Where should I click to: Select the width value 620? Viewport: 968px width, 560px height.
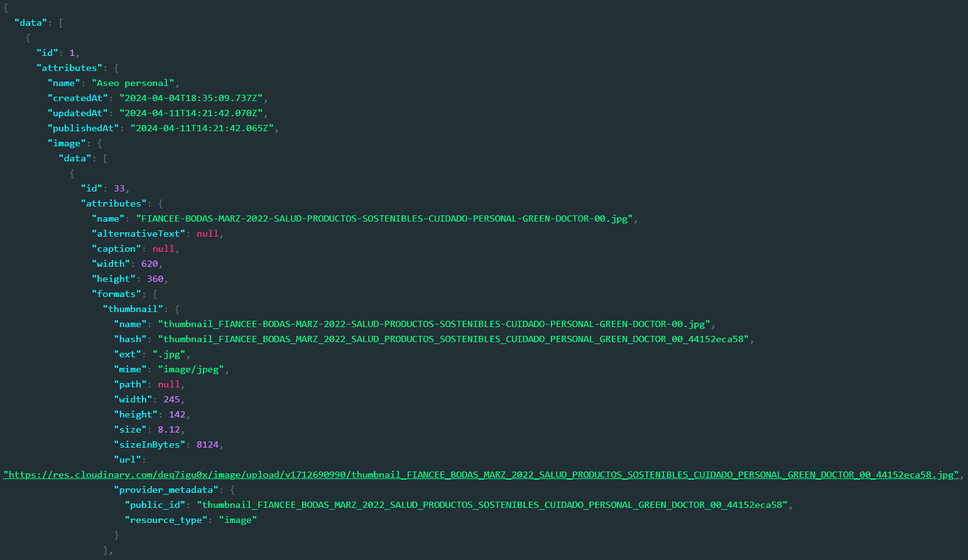coord(150,264)
